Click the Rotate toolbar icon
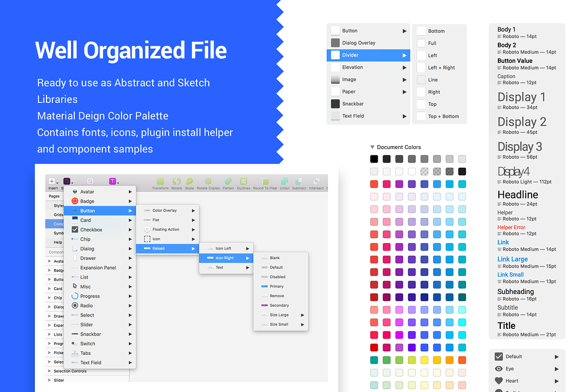The image size is (588, 392). (176, 181)
